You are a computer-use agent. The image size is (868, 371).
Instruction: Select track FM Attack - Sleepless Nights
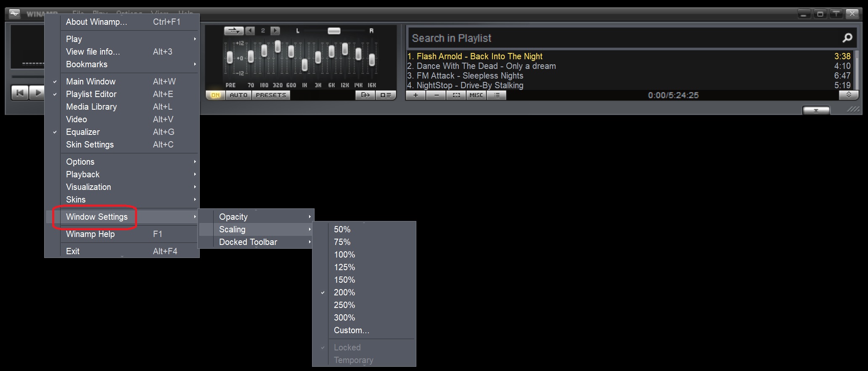click(x=629, y=76)
